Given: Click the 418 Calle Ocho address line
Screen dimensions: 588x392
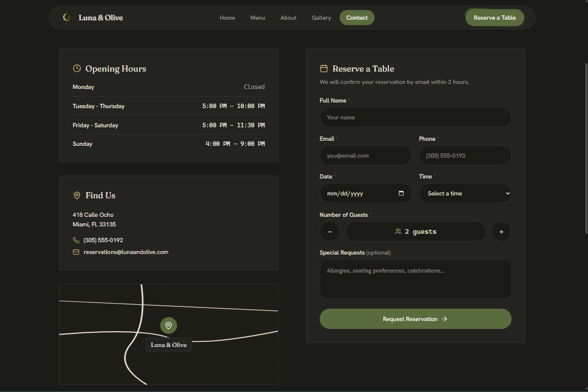Looking at the screenshot, I should [x=93, y=215].
